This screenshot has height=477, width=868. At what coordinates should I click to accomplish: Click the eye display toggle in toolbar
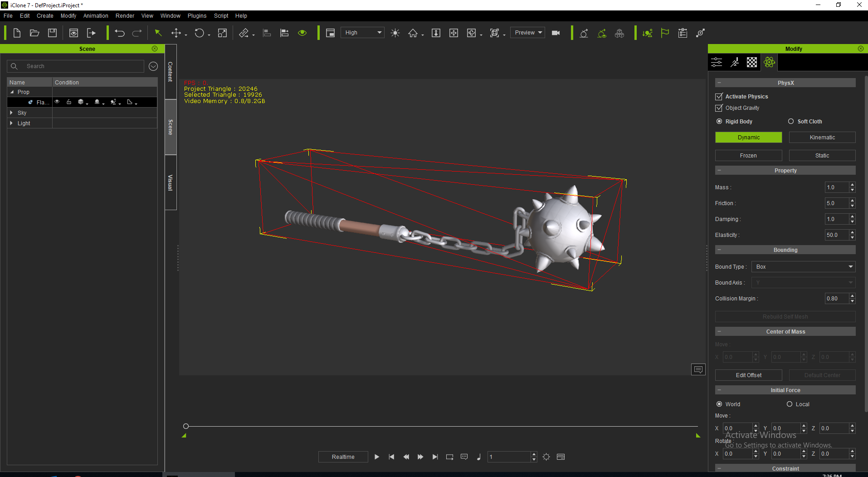coord(302,33)
